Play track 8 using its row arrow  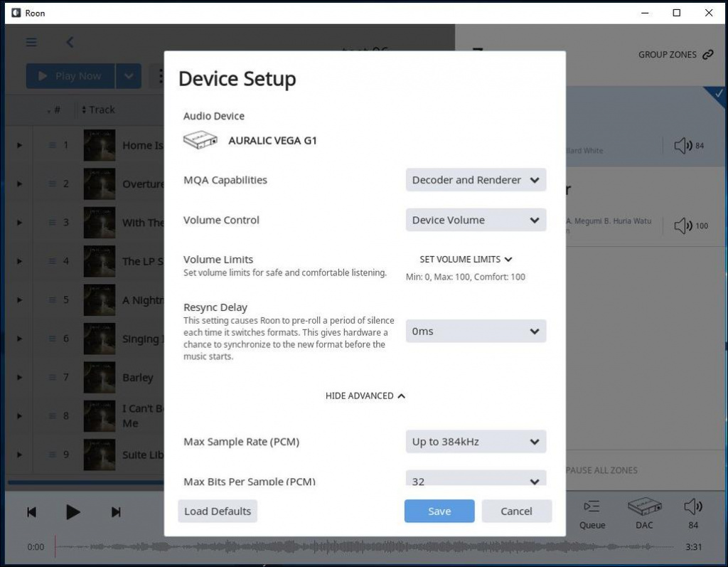click(19, 416)
